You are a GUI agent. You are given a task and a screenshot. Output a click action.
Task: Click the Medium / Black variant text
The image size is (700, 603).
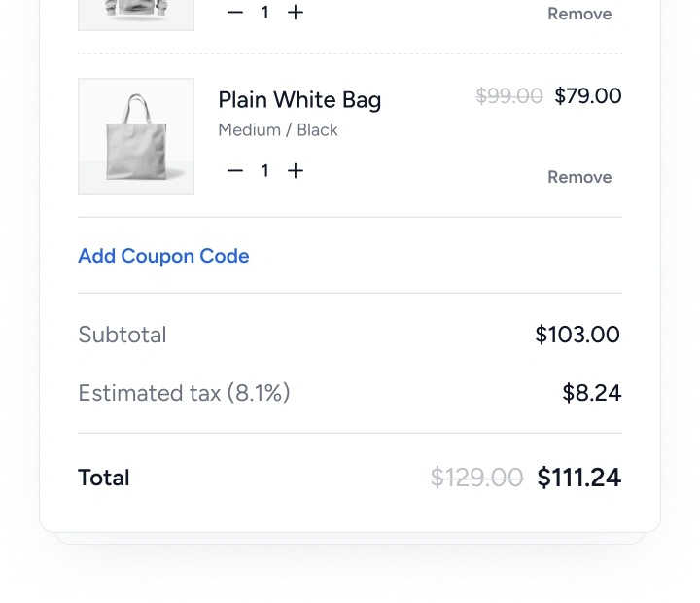278,130
